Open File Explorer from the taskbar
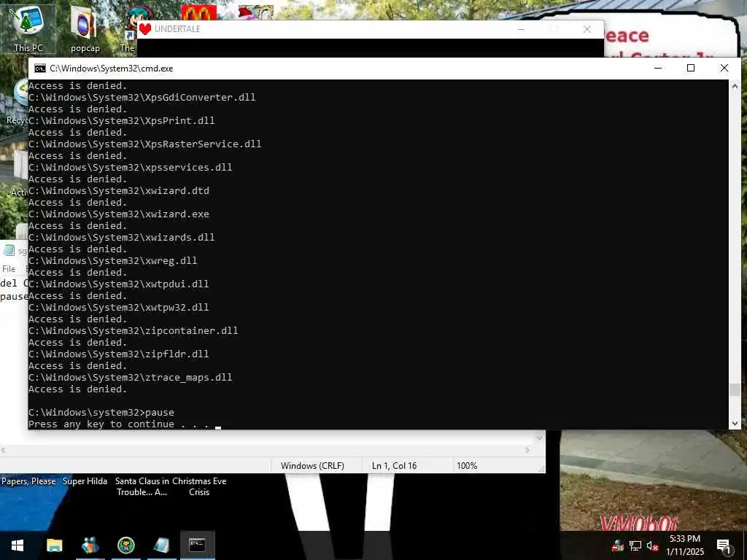Image resolution: width=747 pixels, height=560 pixels. click(x=54, y=545)
